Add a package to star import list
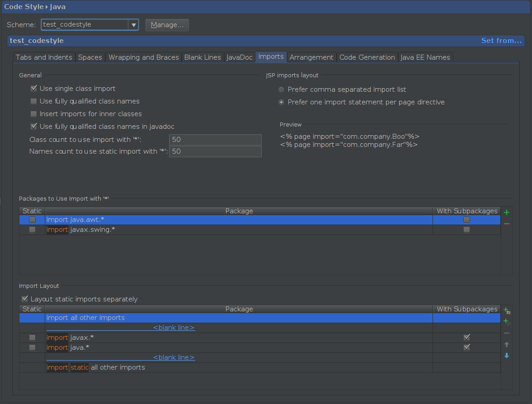Screen dimensions: 532x404 [x=506, y=212]
